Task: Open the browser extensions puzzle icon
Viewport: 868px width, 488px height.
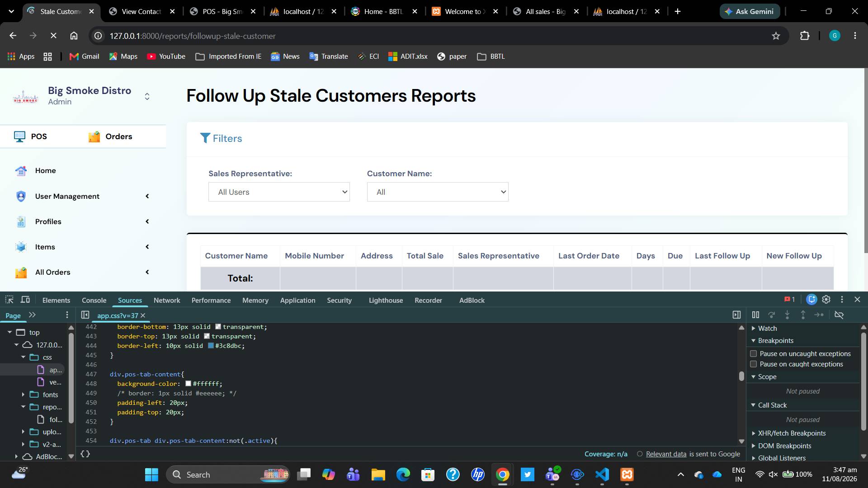Action: [x=805, y=36]
